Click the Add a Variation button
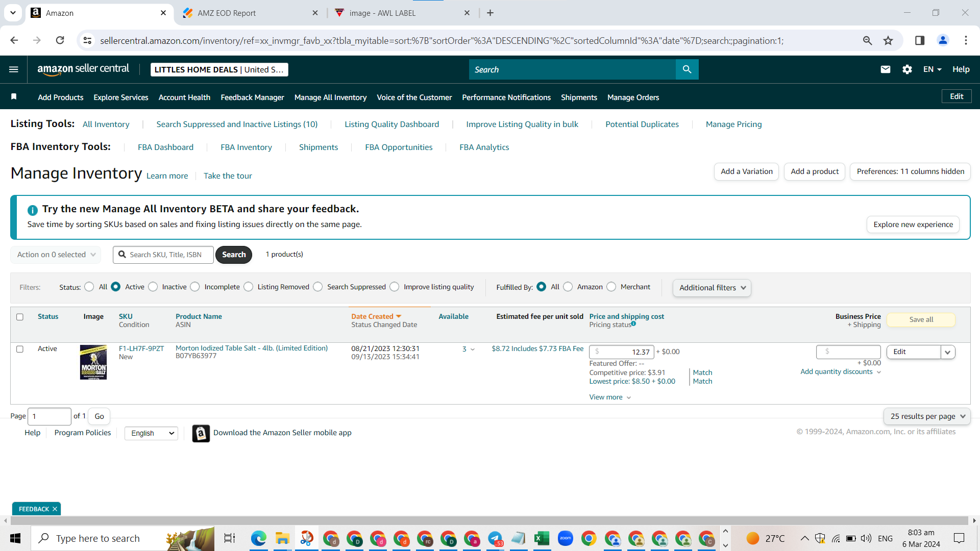 click(x=747, y=171)
